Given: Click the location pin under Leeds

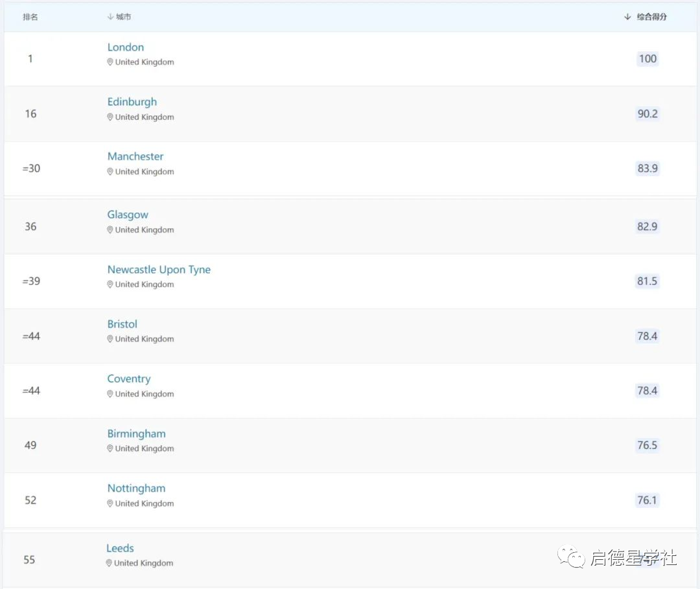Looking at the screenshot, I should point(109,563).
